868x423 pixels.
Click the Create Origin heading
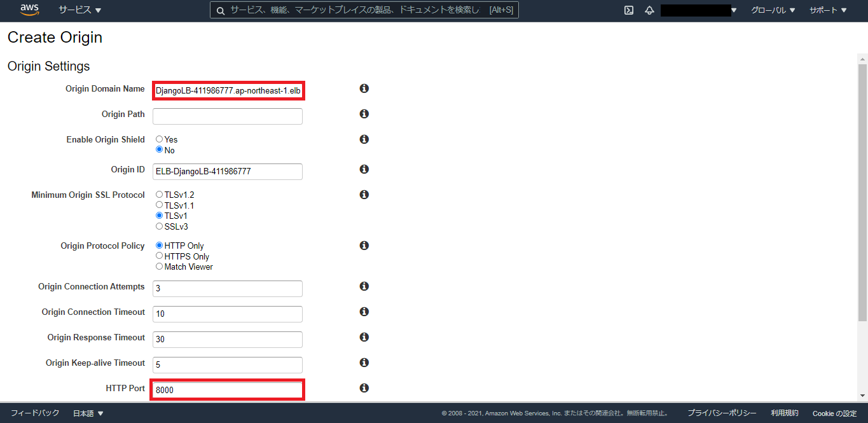tap(55, 38)
